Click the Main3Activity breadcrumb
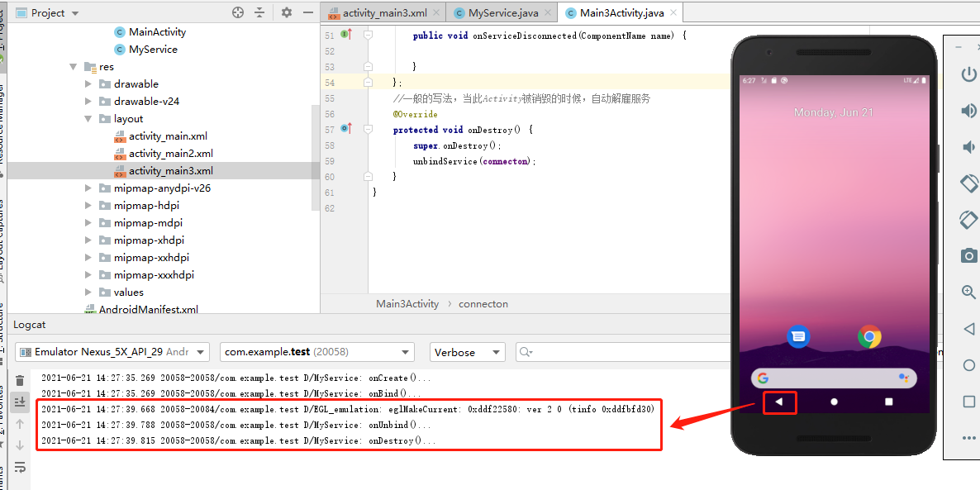 (x=407, y=304)
